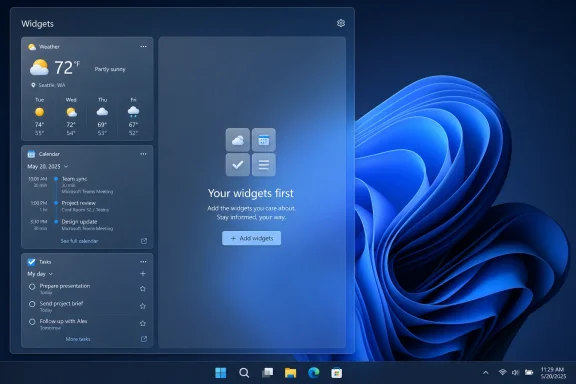Mark Prepare presentation as complete
This screenshot has height=384, width=576.
tap(32, 287)
